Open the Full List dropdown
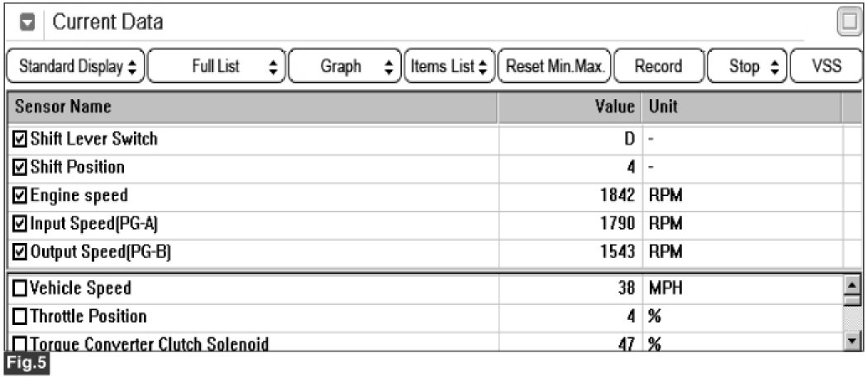The height and width of the screenshot is (377, 868). click(217, 66)
